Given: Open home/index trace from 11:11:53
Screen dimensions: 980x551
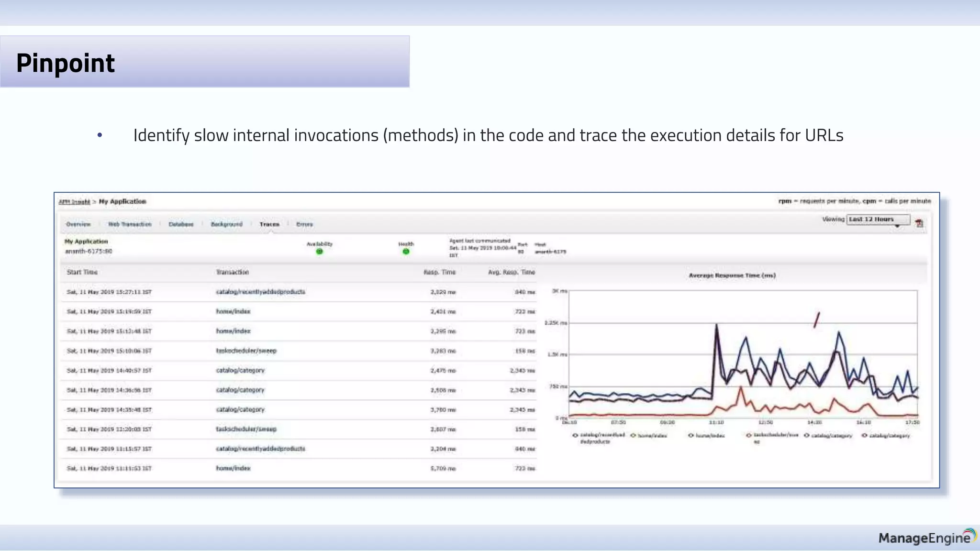Looking at the screenshot, I should (233, 468).
